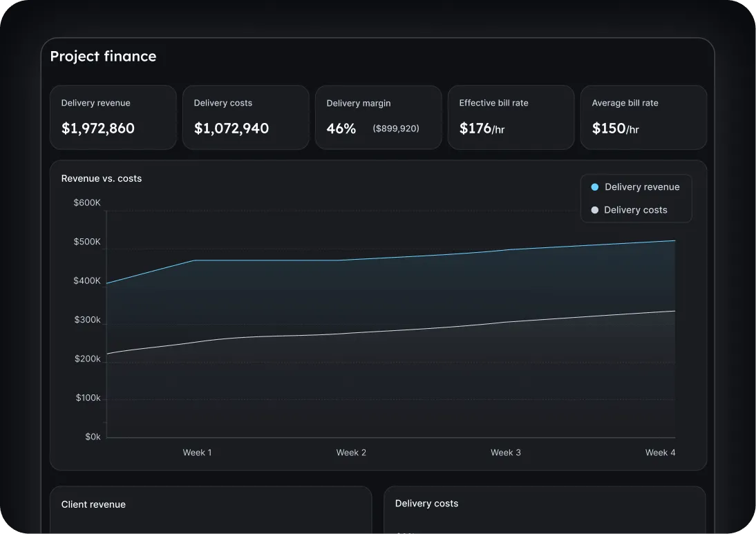Screen dimensions: 756x534
Task: Open the Delivery costs summary card
Action: 246,117
